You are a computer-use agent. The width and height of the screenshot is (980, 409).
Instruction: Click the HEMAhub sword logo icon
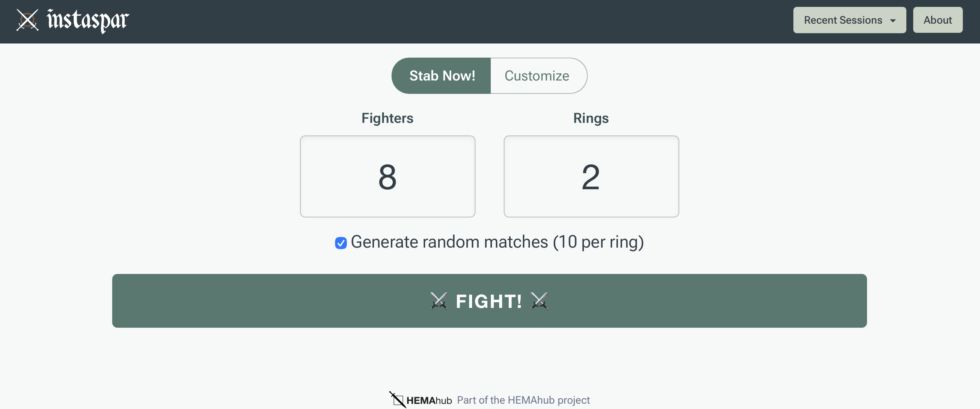(397, 399)
